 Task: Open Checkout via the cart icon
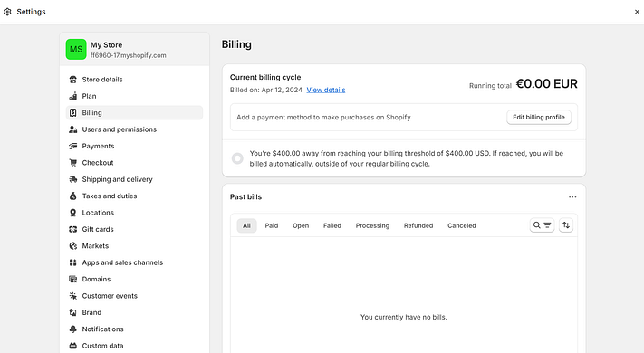pos(73,163)
